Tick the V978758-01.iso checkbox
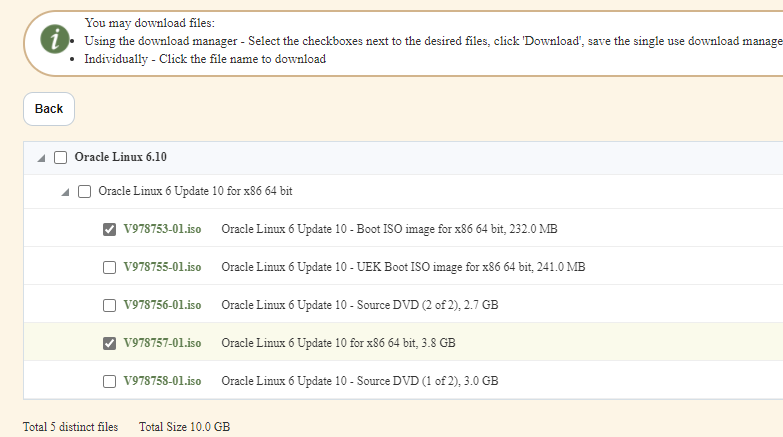This screenshot has height=437, width=783. click(109, 381)
